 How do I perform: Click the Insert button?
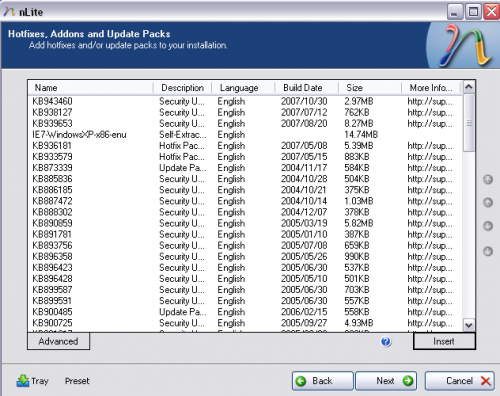(444, 341)
